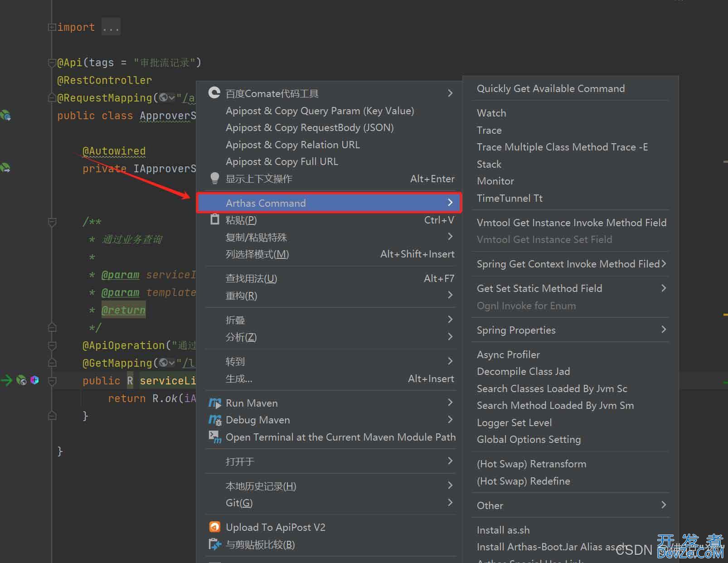Choose Global Options Setting
This screenshot has height=563, width=728.
point(570,439)
